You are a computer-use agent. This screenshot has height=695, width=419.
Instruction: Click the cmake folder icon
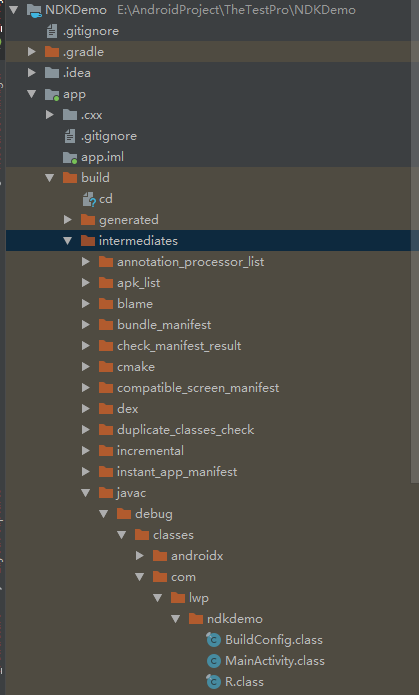click(106, 367)
